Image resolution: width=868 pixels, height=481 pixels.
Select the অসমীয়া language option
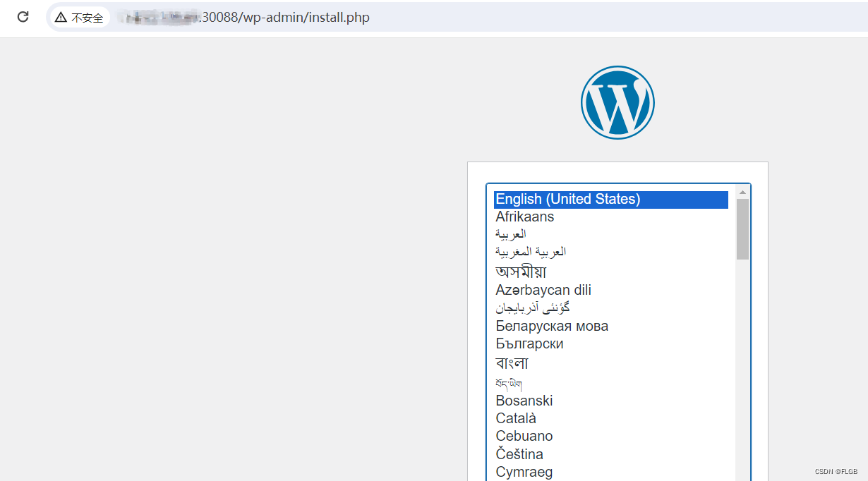point(611,272)
